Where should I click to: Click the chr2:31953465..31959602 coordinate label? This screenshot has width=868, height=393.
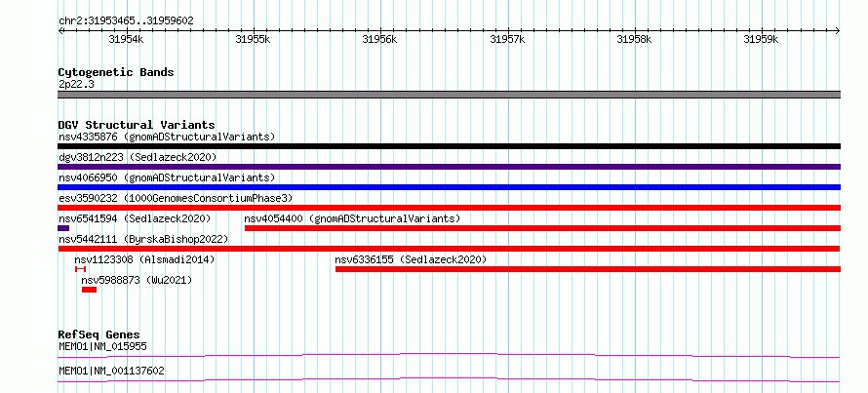[x=126, y=21]
